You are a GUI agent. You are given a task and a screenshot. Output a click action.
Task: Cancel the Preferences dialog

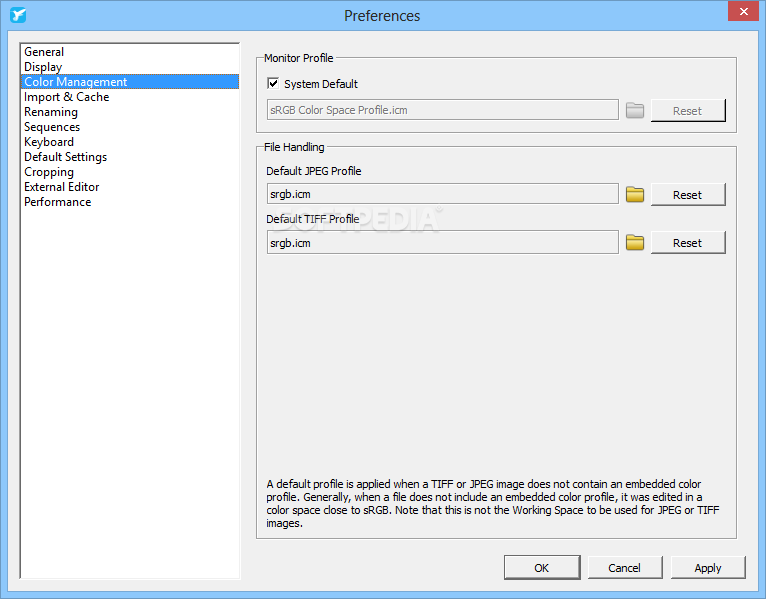[625, 568]
